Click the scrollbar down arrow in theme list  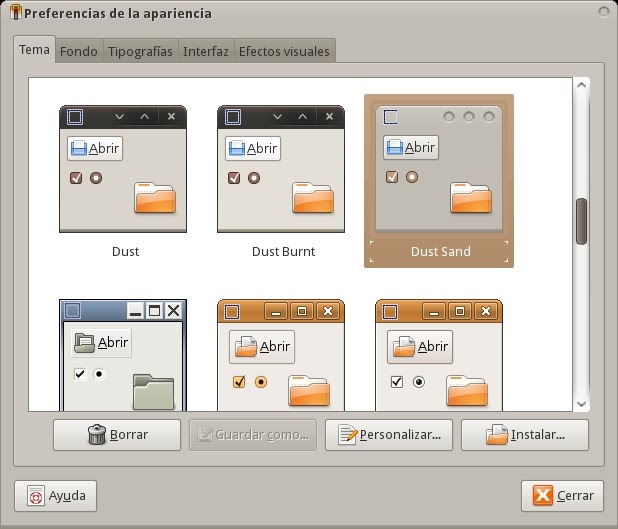pyautogui.click(x=581, y=404)
